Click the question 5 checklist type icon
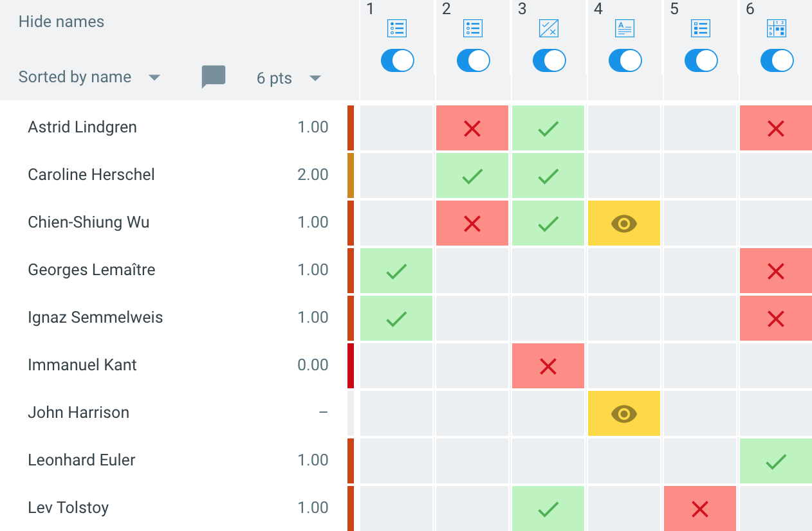812x531 pixels. click(x=700, y=28)
